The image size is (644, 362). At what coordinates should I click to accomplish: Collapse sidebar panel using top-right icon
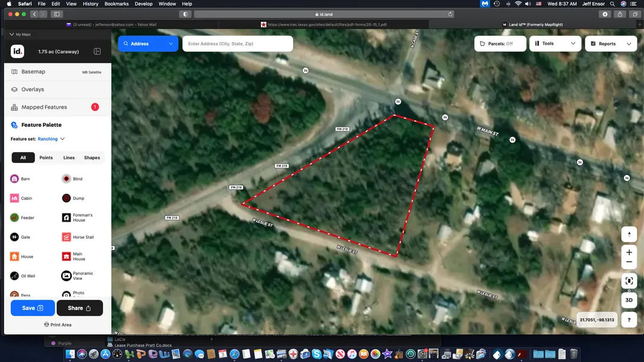pos(97,52)
